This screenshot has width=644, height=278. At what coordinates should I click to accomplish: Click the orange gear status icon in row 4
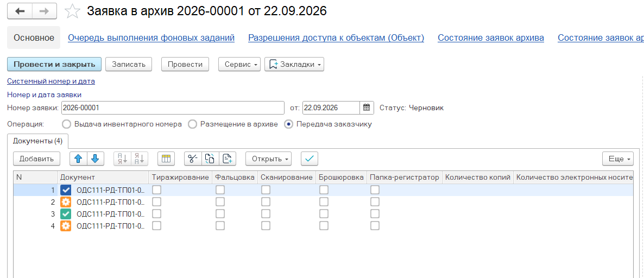pyautogui.click(x=66, y=225)
